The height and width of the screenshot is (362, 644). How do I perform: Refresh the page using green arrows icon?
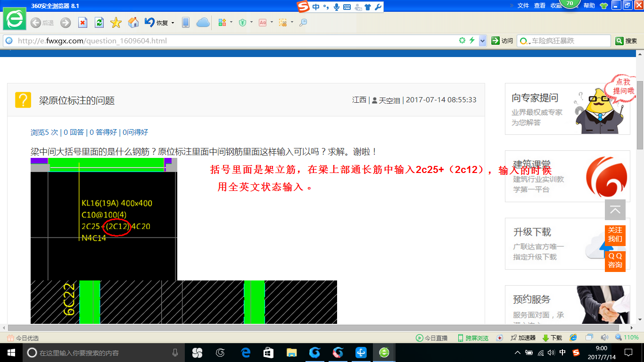coord(99,23)
